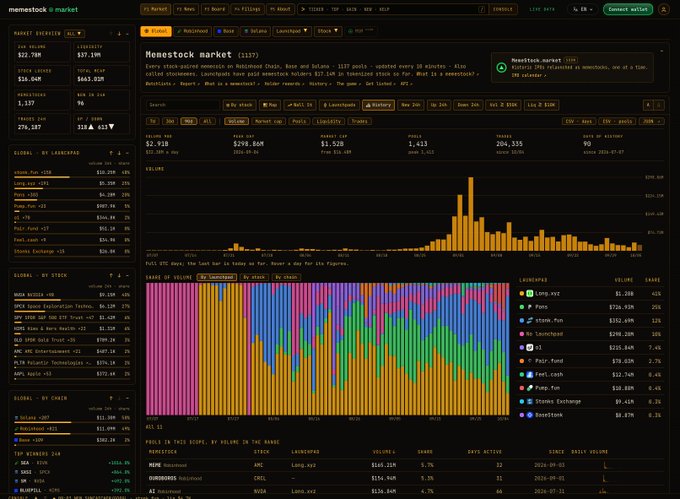Click the Pump.fun pill logo icon
The width and height of the screenshot is (680, 499).
click(x=530, y=388)
